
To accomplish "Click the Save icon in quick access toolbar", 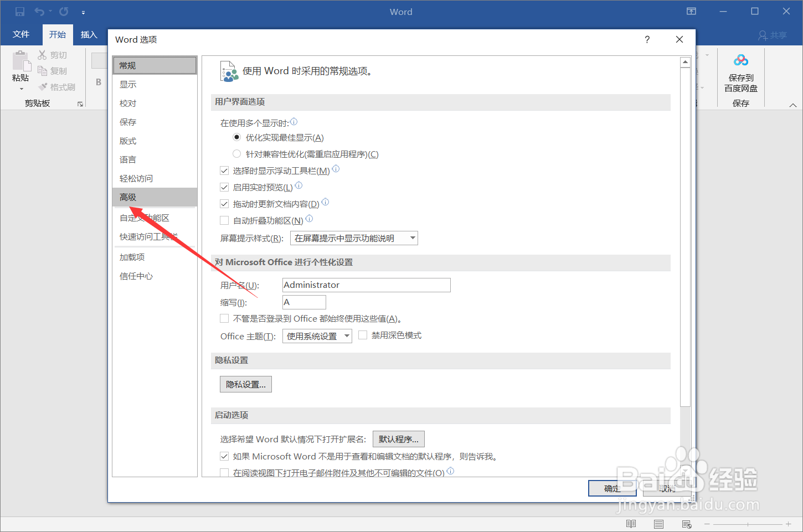I will pos(20,12).
